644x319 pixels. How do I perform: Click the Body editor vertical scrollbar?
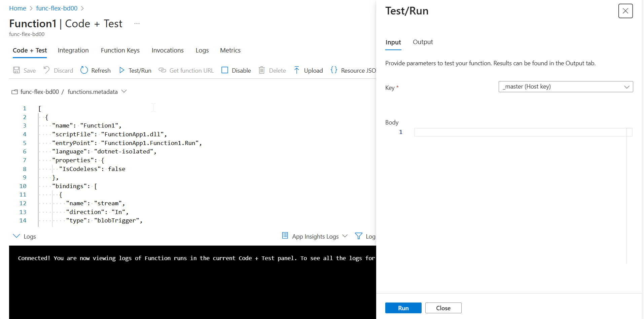tap(630, 196)
